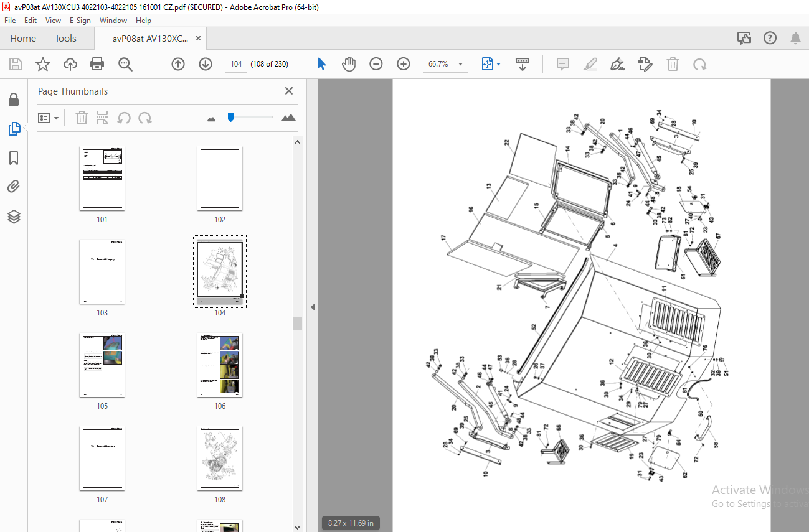
Task: Save the file with the floppy disk icon
Action: [x=16, y=64]
